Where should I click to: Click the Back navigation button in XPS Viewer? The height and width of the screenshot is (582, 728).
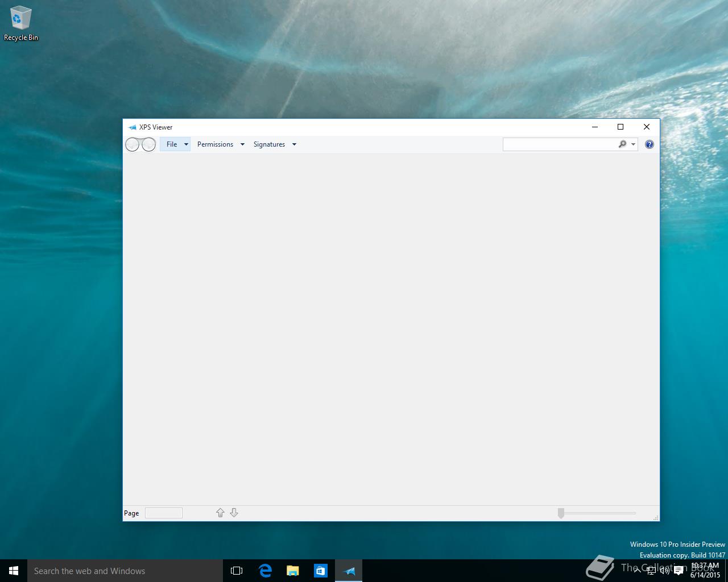point(132,144)
